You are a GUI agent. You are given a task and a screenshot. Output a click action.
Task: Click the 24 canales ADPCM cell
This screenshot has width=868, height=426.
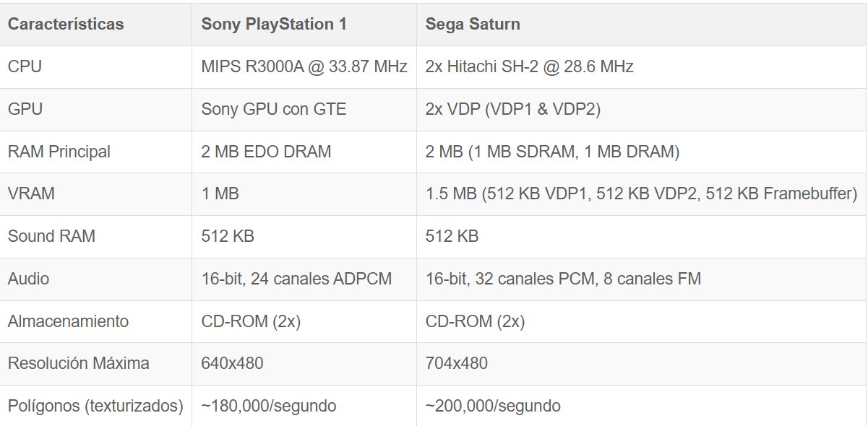tap(296, 279)
